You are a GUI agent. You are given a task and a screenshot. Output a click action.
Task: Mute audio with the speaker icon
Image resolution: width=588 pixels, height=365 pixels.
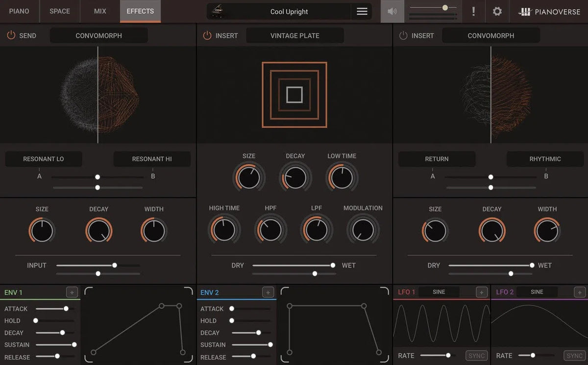[392, 11]
